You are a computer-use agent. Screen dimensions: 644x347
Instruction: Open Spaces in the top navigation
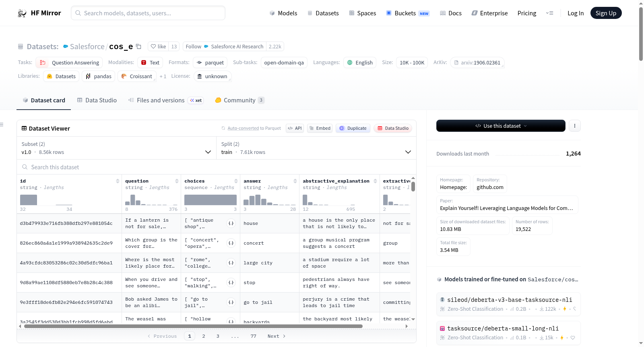point(363,13)
